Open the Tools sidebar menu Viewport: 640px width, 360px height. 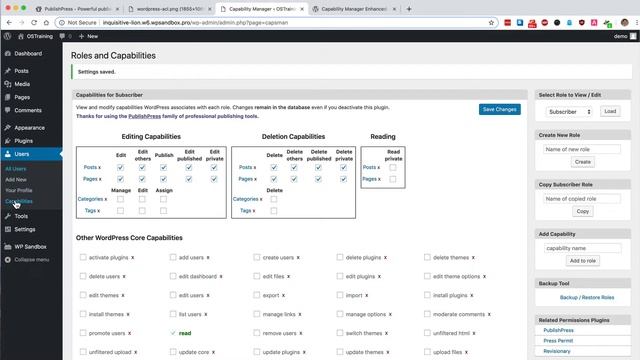point(21,216)
